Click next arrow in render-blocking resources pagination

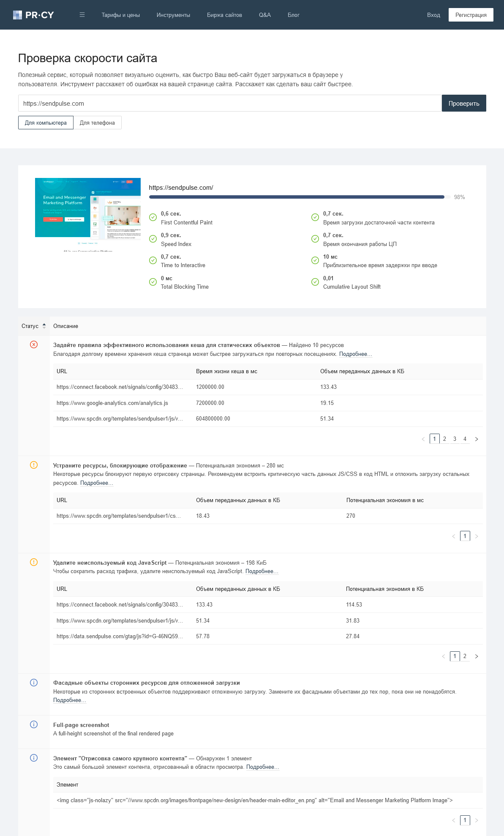pos(477,536)
